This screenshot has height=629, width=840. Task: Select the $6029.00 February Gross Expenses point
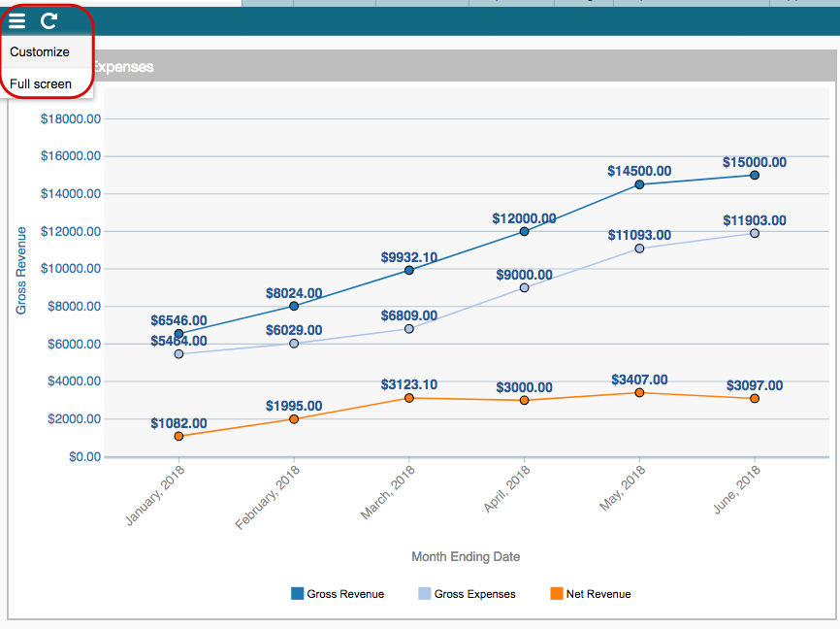pos(294,344)
